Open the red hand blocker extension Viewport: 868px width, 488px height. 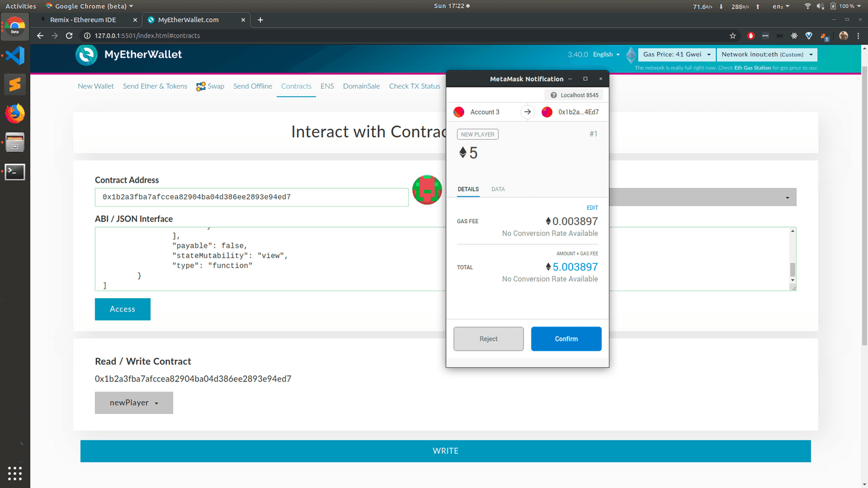tap(751, 36)
